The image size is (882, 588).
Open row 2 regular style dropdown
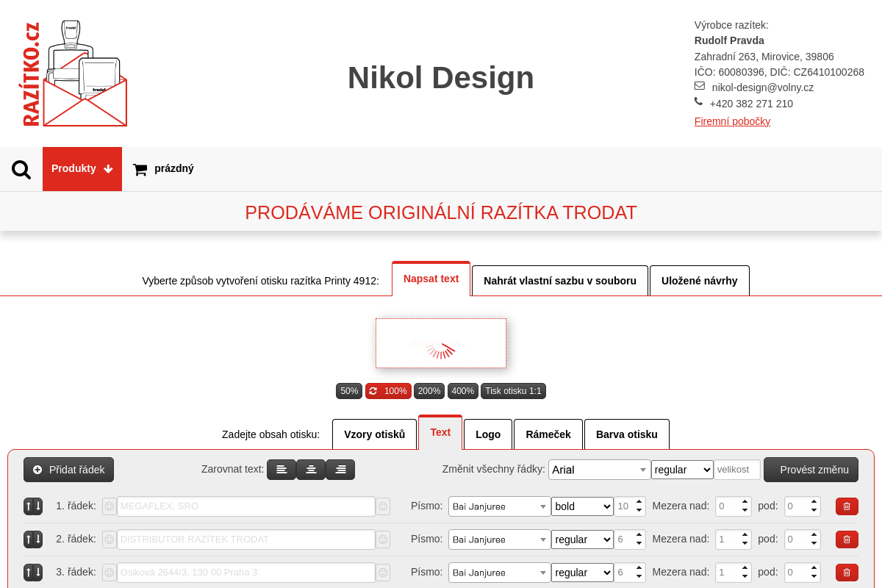[x=582, y=539]
